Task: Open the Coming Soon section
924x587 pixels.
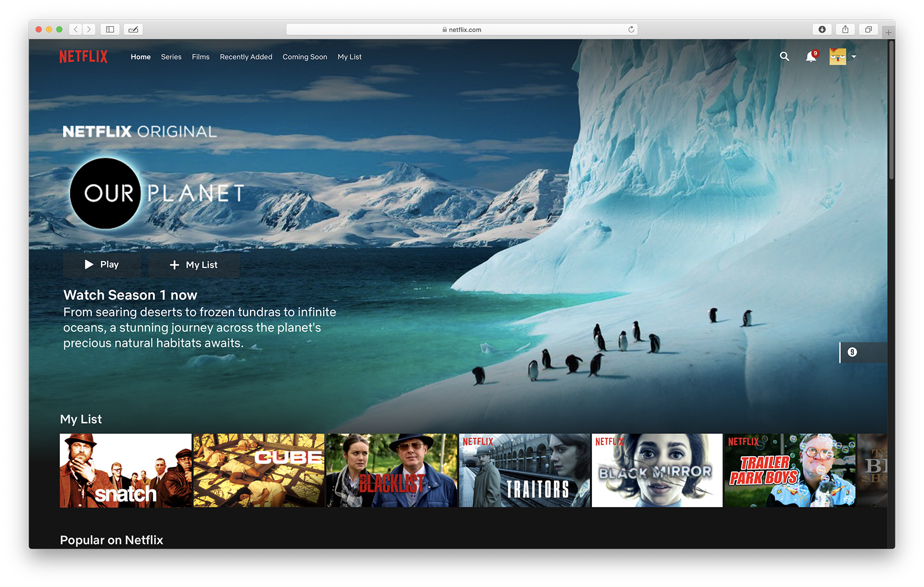Action: [x=305, y=57]
